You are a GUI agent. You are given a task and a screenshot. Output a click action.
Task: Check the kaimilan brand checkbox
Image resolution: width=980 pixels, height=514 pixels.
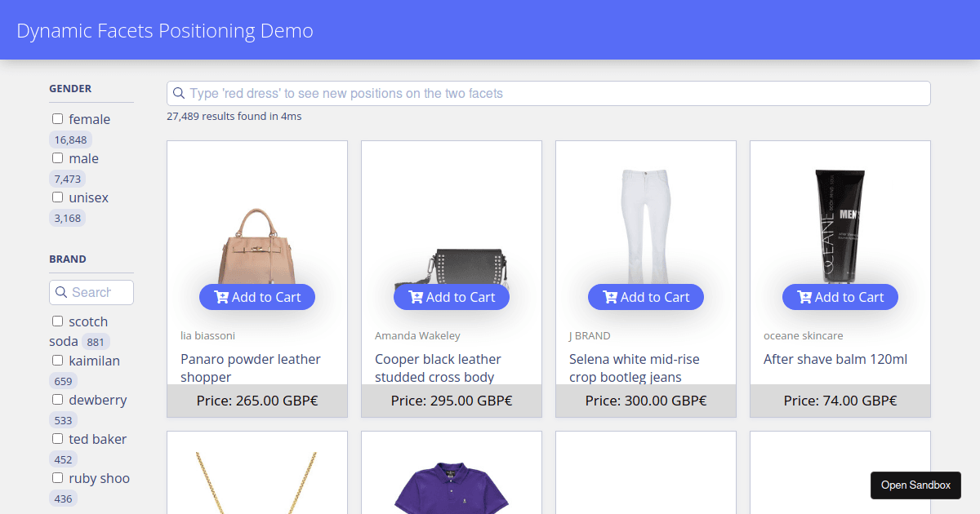57,360
